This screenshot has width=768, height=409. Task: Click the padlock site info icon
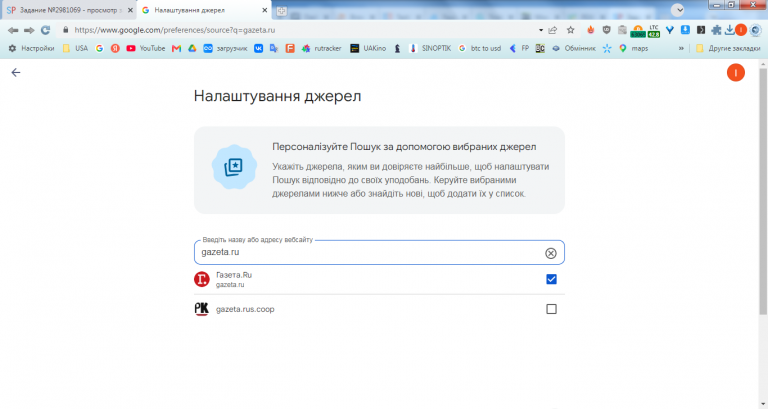(x=66, y=30)
